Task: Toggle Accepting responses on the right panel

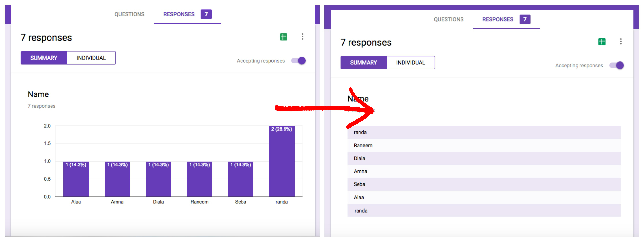Action: click(619, 65)
